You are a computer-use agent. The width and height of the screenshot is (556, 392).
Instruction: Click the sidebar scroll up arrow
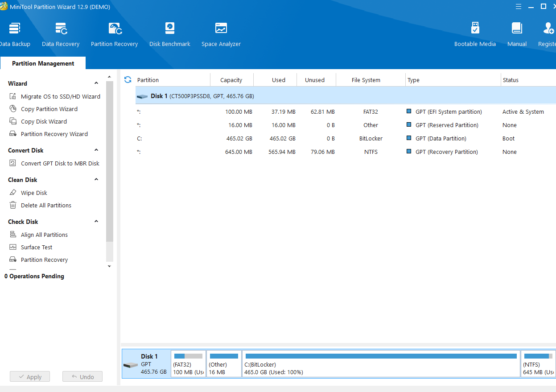click(x=109, y=77)
